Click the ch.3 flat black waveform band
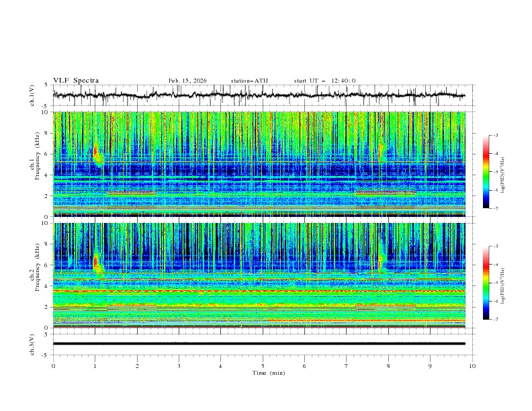 (x=259, y=344)
